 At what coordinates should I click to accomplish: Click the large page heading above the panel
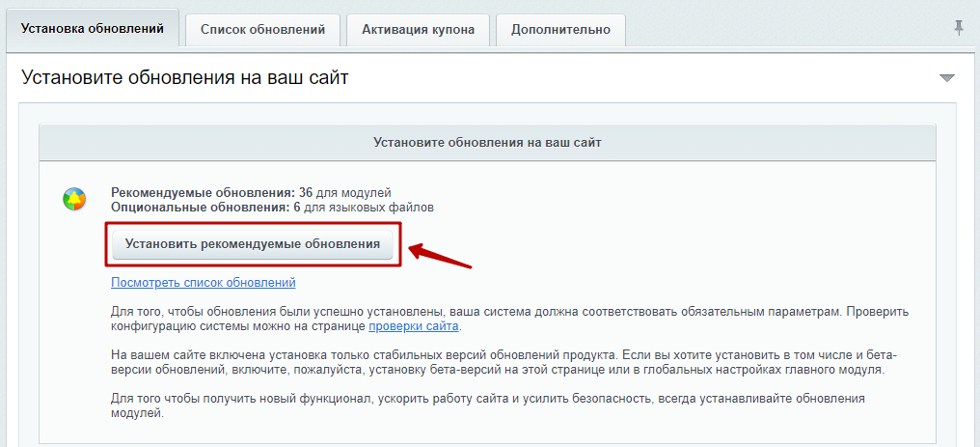point(184,77)
